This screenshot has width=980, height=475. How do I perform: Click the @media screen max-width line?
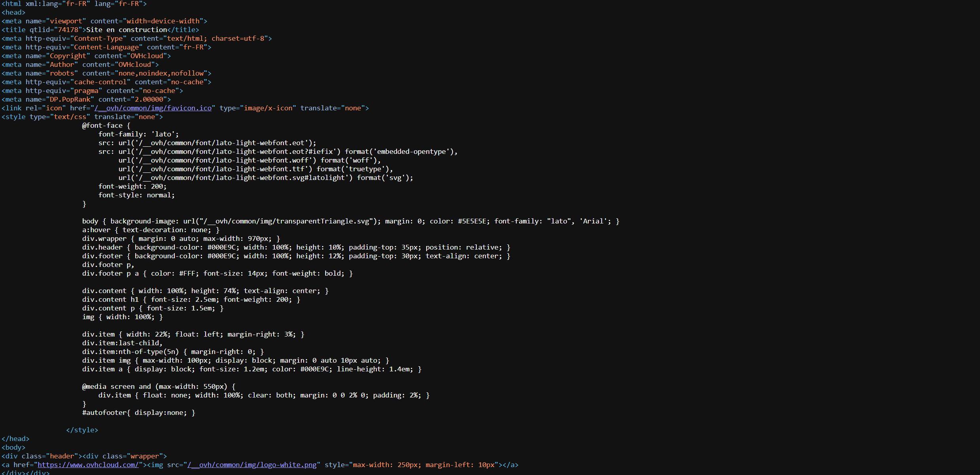[159, 386]
